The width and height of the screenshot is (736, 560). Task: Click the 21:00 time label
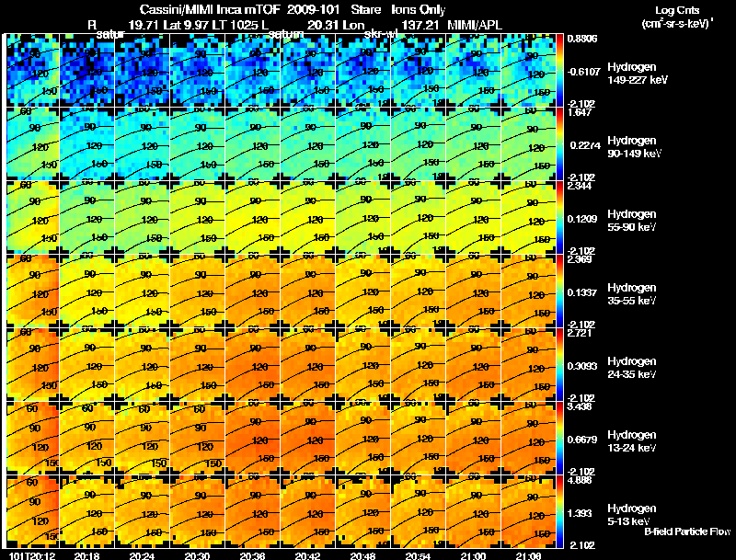click(473, 555)
